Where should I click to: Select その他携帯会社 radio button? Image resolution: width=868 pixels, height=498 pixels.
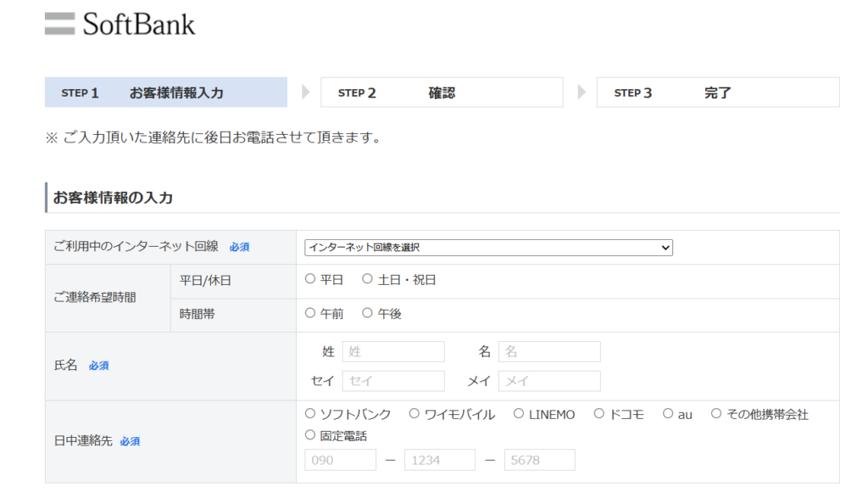(716, 414)
